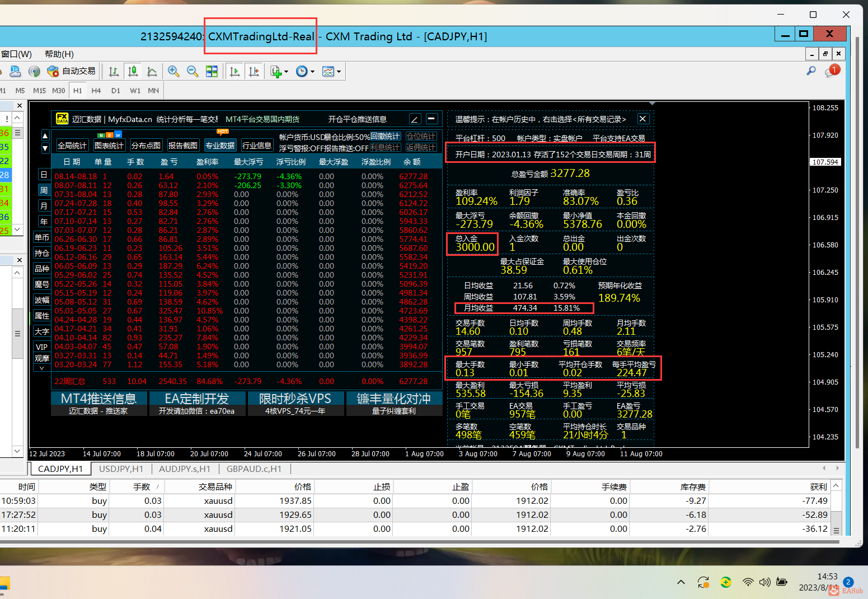
Task: Select the M30 timeframe
Action: click(x=59, y=91)
